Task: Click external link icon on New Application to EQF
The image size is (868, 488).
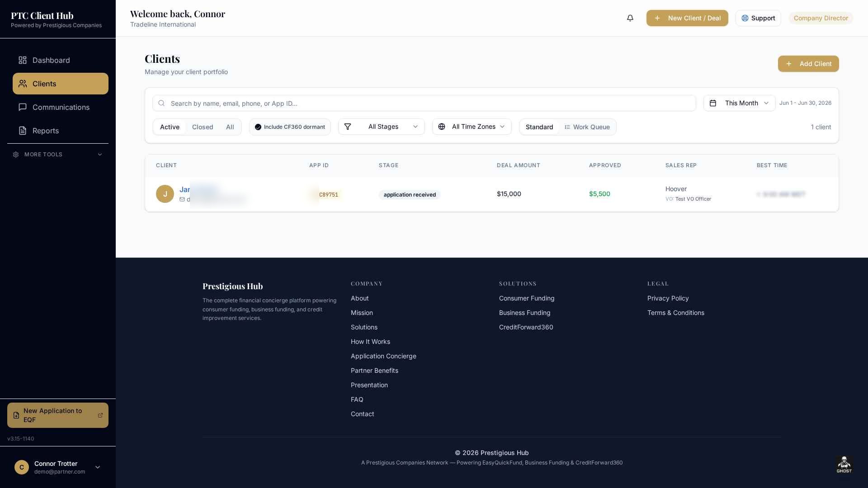Action: (100, 415)
